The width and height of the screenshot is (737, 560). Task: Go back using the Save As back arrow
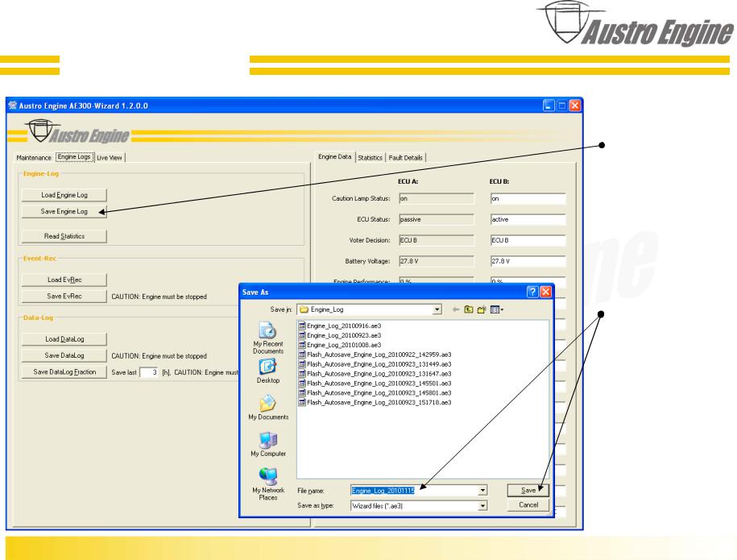(455, 309)
